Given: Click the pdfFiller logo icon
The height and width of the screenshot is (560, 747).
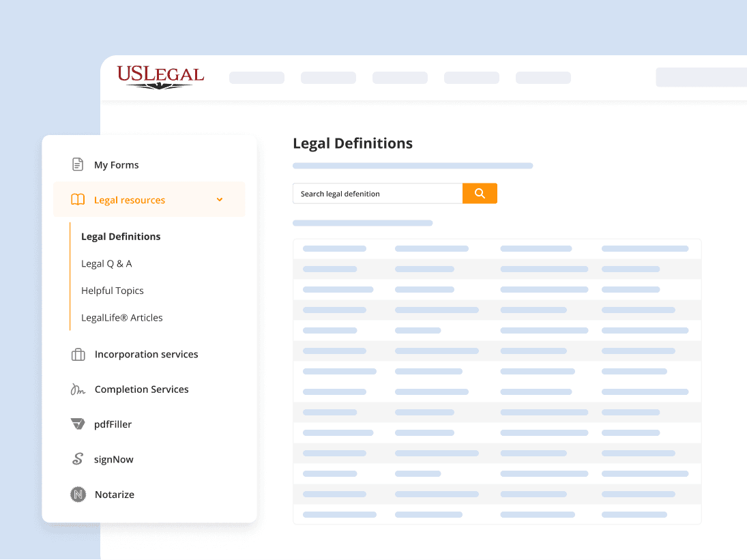Looking at the screenshot, I should coord(78,424).
